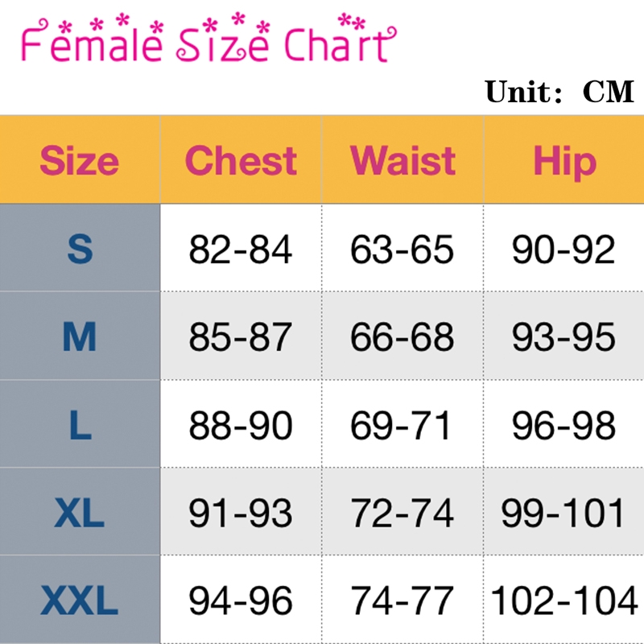
Task: Click hip value 96-98
Action: (x=564, y=425)
